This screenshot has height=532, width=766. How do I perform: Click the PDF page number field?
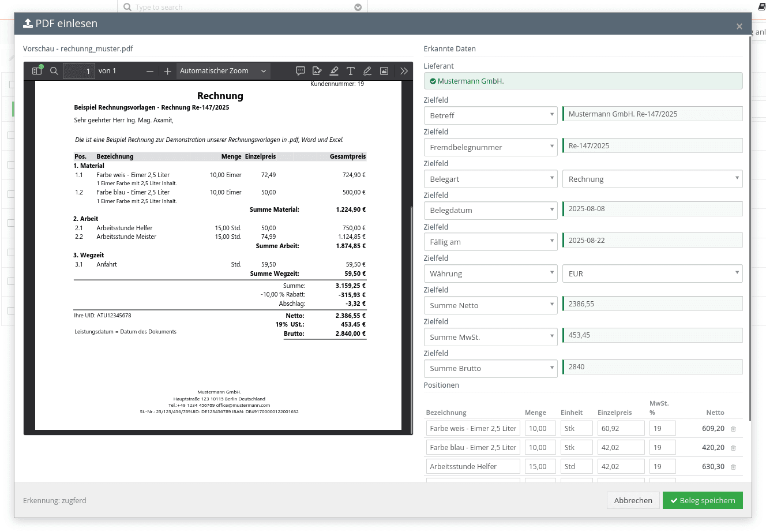(79, 71)
